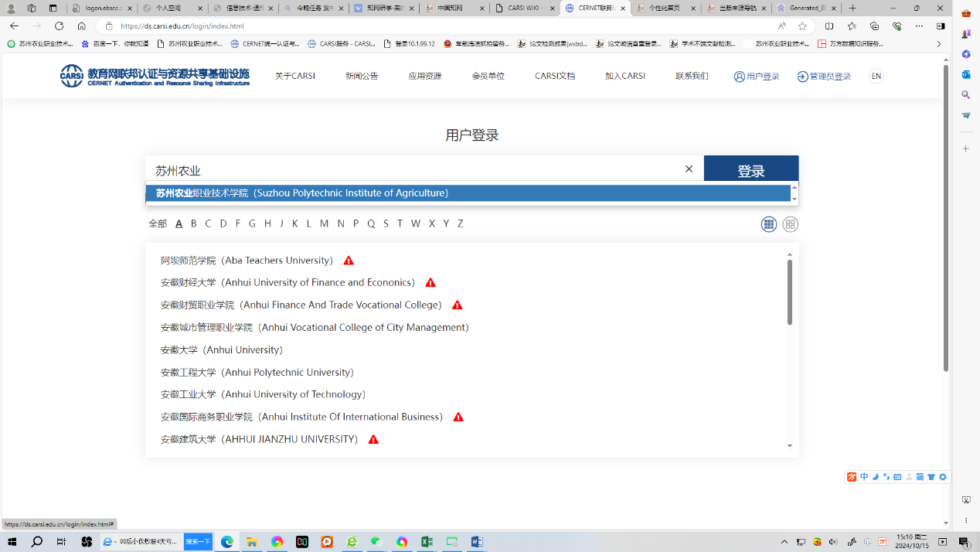Clear the school search field with X
The height and width of the screenshot is (552, 980).
click(689, 169)
